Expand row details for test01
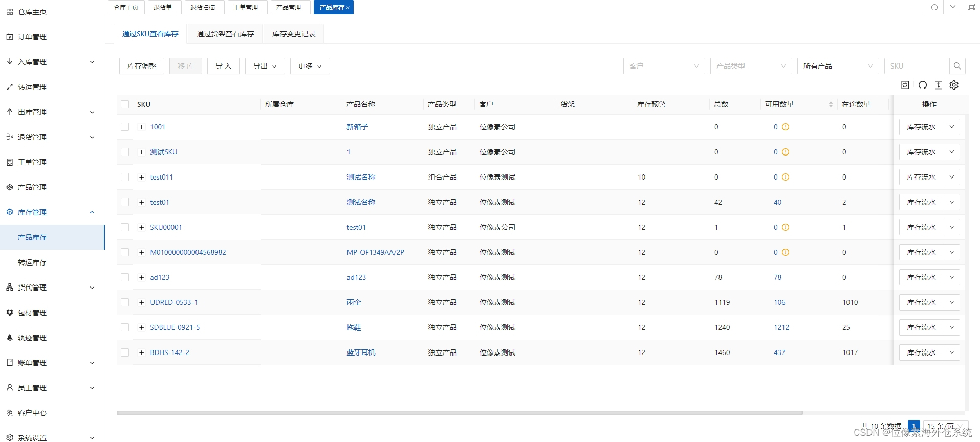Viewport: 980px width, 442px height. 142,202
